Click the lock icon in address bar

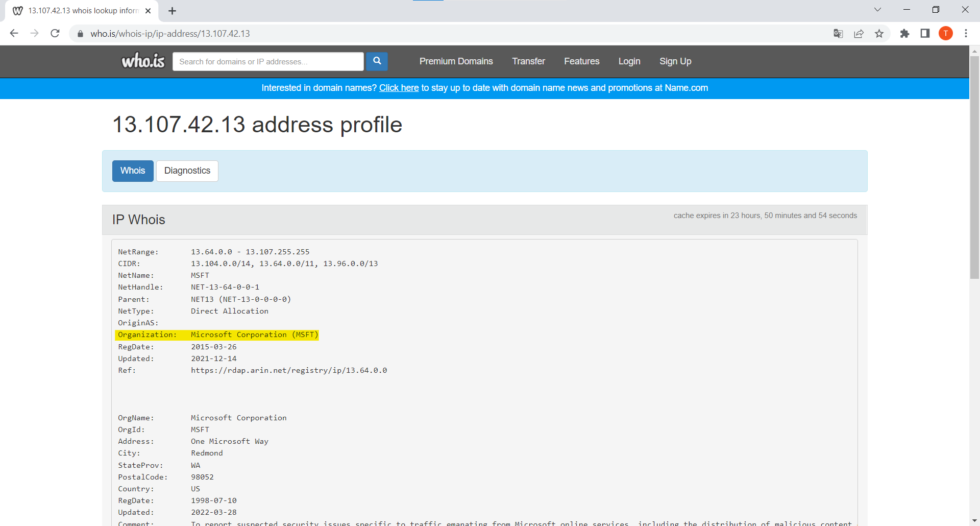(x=80, y=34)
